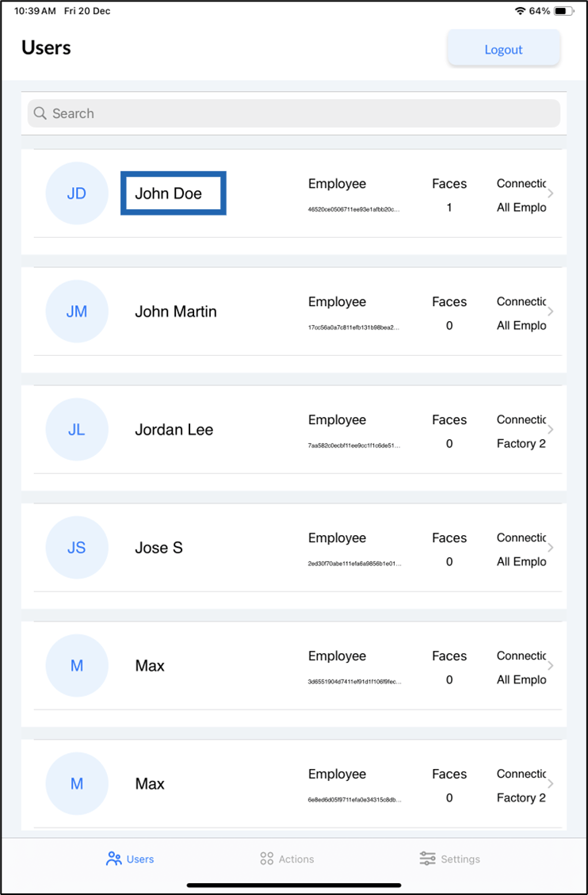Click employee ID 2ed30f70abe111efa6a9856b1e01
The height and width of the screenshot is (895, 588).
[x=354, y=564]
